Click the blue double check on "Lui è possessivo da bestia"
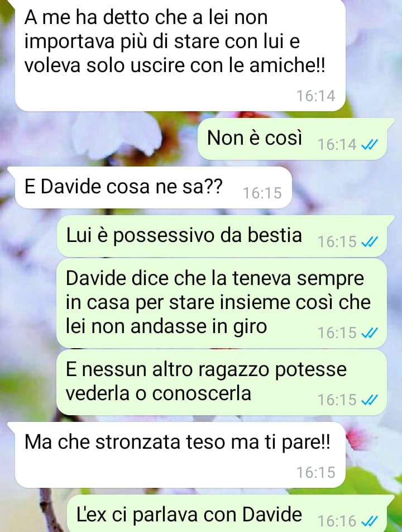 point(370,243)
